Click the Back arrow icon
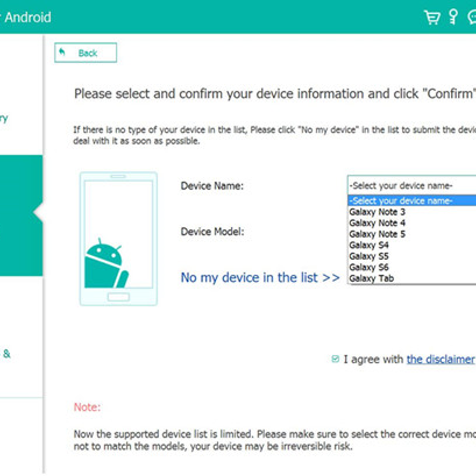 tap(62, 52)
